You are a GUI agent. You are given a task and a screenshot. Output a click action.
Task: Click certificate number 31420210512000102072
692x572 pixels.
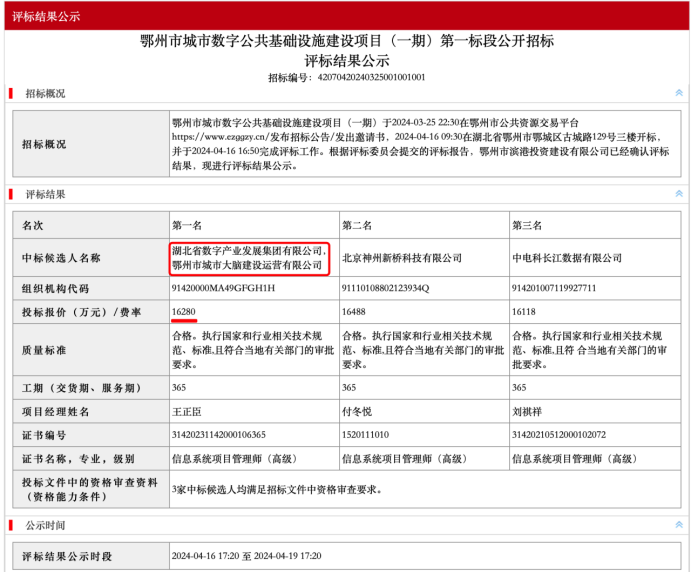pyautogui.click(x=559, y=435)
